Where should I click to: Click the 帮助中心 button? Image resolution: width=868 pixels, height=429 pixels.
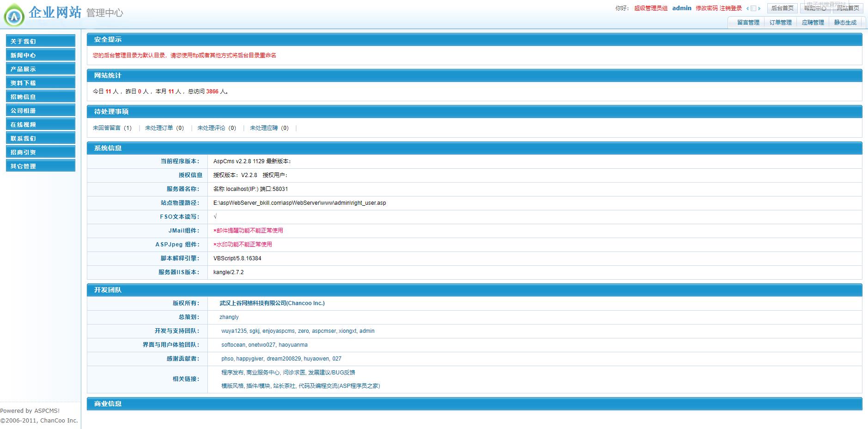click(815, 8)
